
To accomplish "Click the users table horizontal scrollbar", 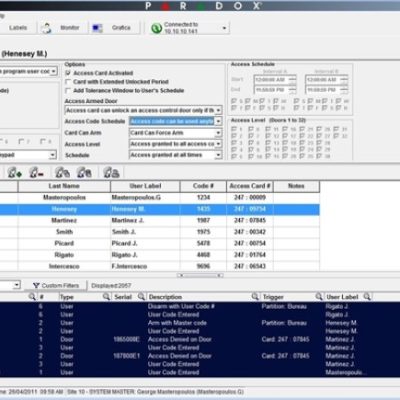I will click(200, 275).
